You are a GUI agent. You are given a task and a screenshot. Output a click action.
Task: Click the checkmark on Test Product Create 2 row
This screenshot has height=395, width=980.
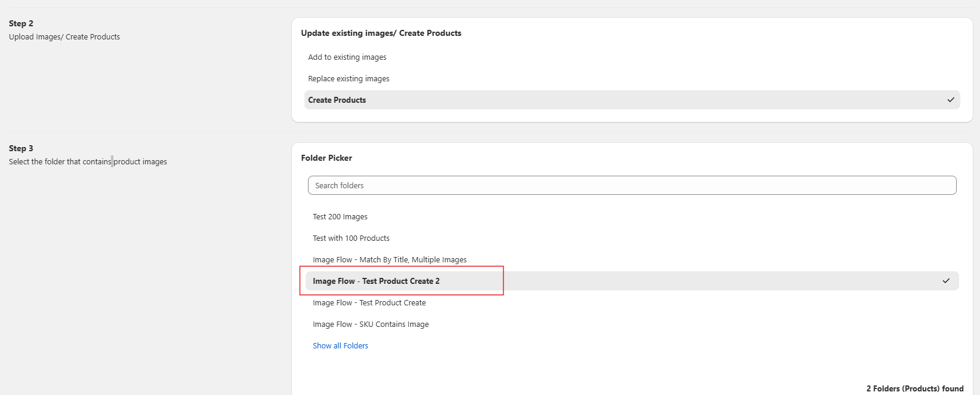[946, 281]
